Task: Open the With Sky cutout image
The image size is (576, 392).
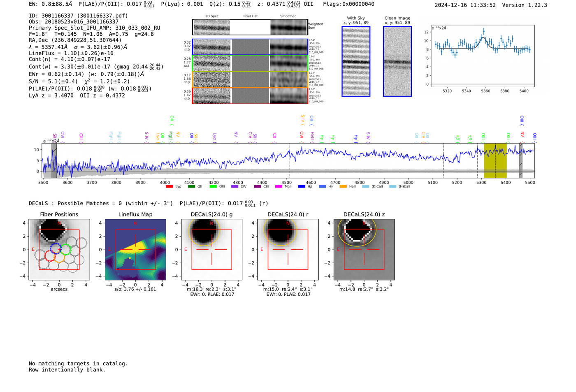Action: [356, 61]
